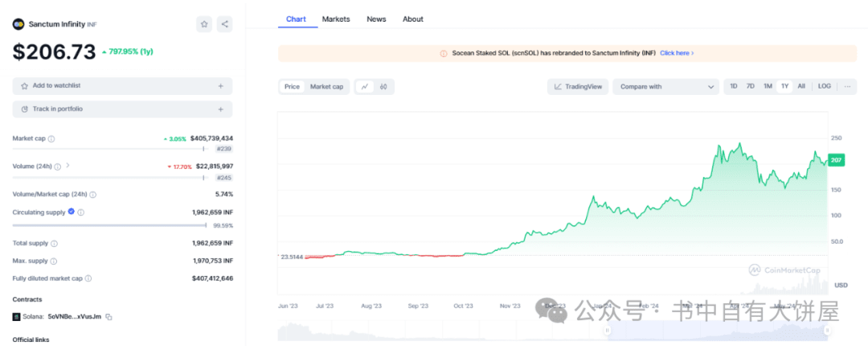Click the Track in portfolio button
Image resolution: width=868 pixels, height=346 pixels.
(x=122, y=109)
